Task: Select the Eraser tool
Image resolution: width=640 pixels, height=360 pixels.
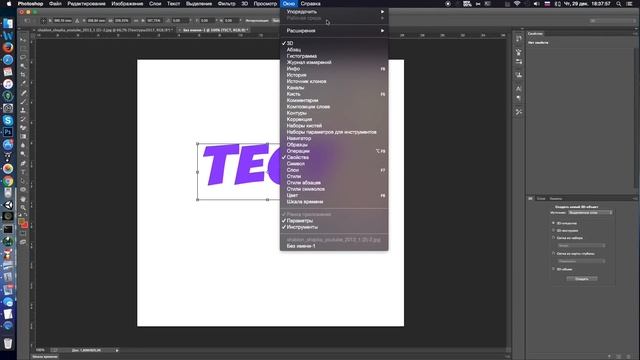Action: click(x=23, y=128)
